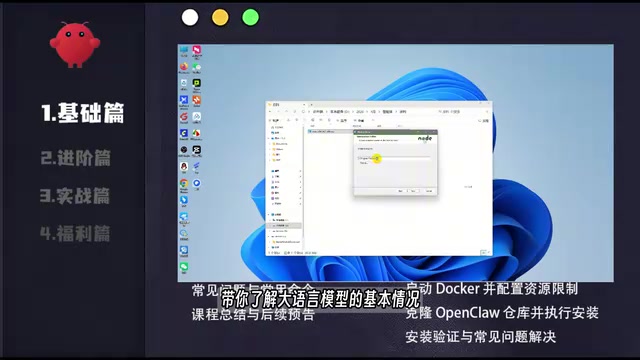
Task: Click the red mascot logo
Action: tap(75, 44)
